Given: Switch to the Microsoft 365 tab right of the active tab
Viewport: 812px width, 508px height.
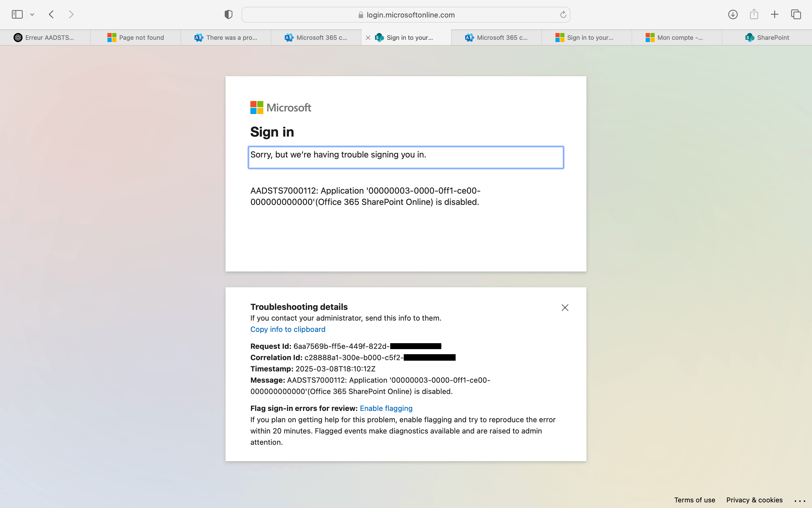Looking at the screenshot, I should point(497,38).
